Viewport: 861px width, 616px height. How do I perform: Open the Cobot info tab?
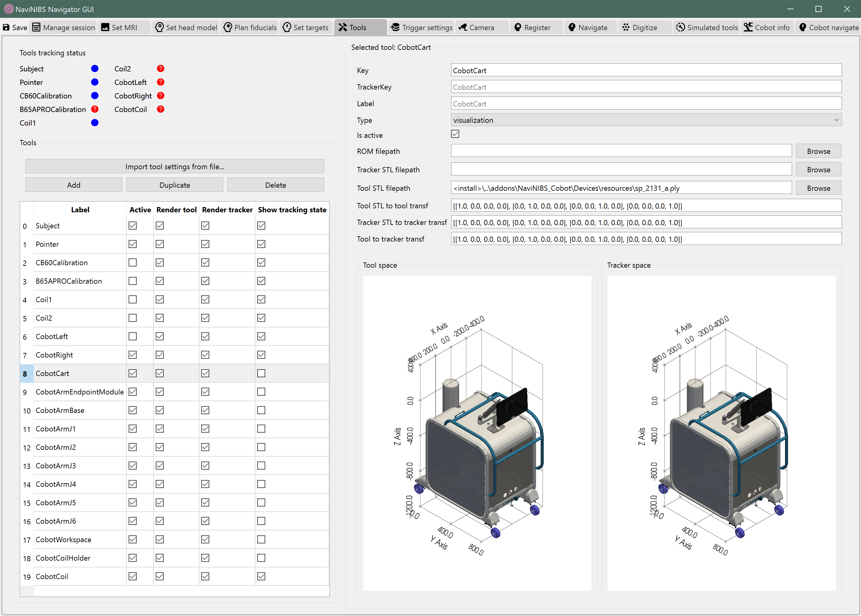767,27
